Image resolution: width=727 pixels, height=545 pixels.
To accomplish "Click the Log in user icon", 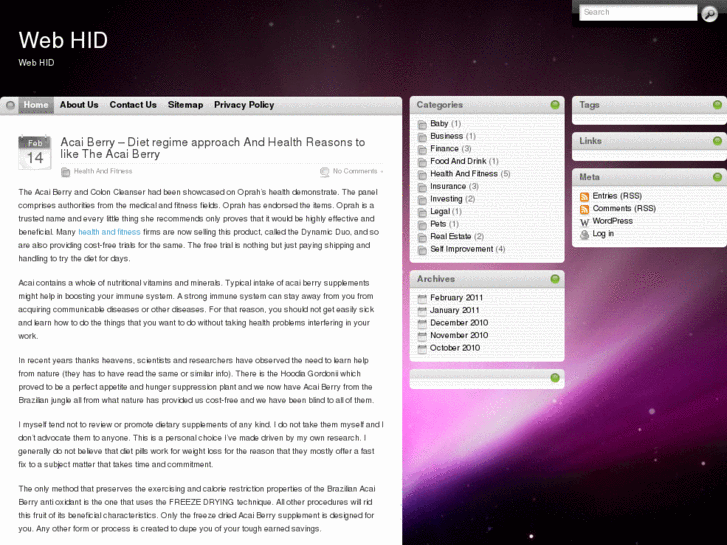I will [584, 235].
